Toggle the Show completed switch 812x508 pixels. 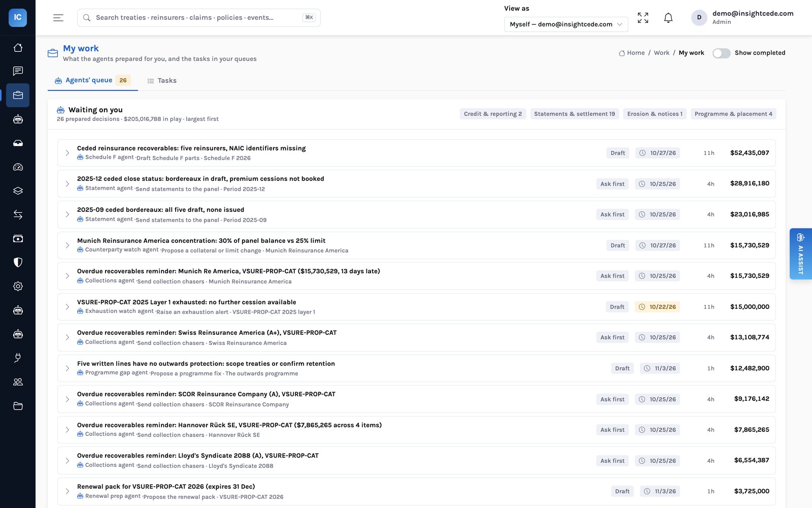click(x=721, y=53)
